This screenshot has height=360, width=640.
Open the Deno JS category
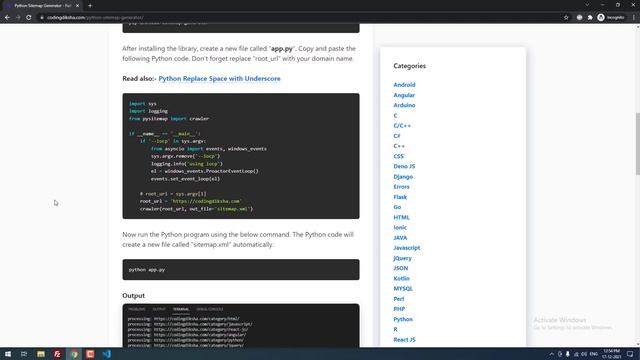[404, 167]
